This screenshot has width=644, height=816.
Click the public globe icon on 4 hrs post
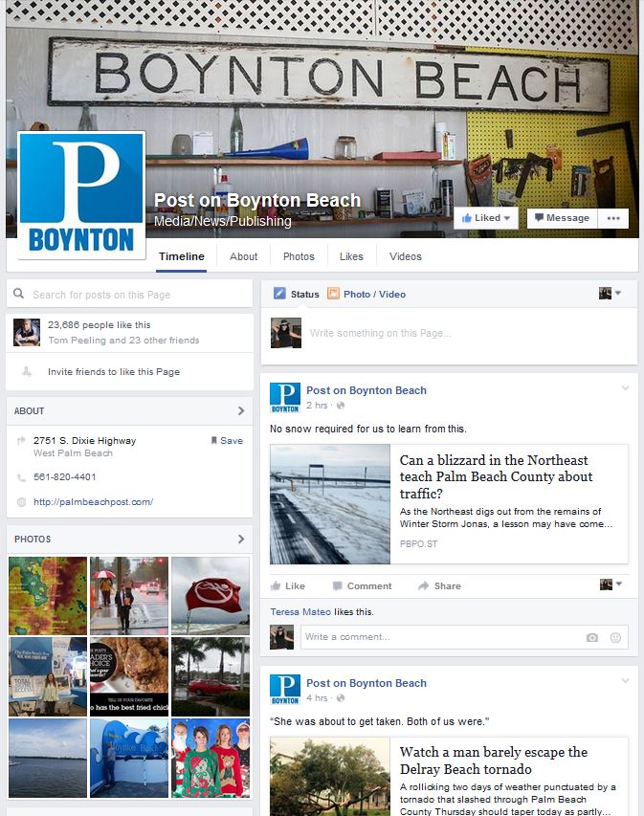[341, 698]
